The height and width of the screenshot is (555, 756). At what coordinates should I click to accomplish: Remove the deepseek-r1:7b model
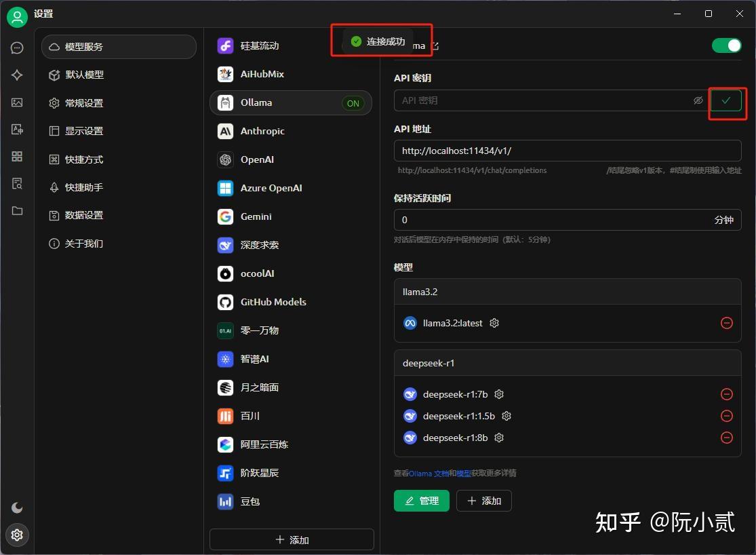(x=727, y=394)
